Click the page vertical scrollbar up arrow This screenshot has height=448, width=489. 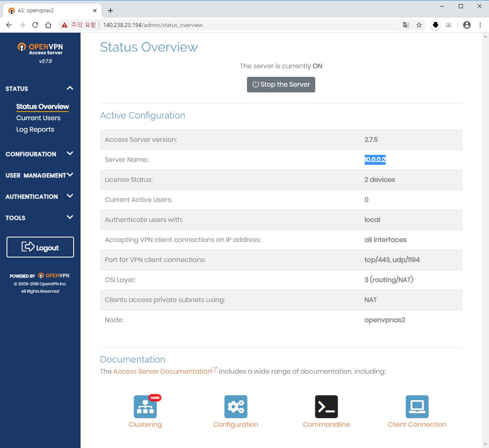[485, 36]
